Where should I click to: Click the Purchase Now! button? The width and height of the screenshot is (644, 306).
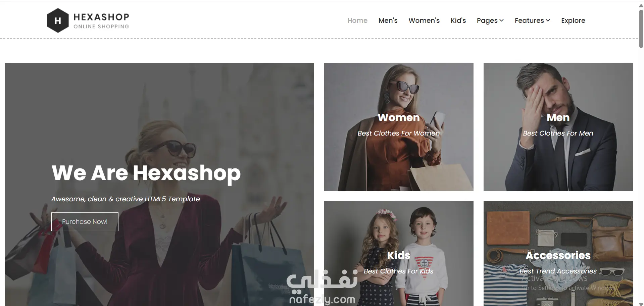[85, 222]
